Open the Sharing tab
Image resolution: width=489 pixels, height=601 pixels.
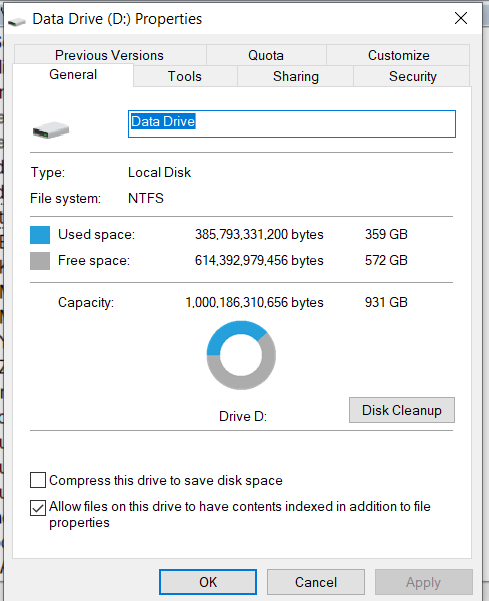[x=295, y=76]
